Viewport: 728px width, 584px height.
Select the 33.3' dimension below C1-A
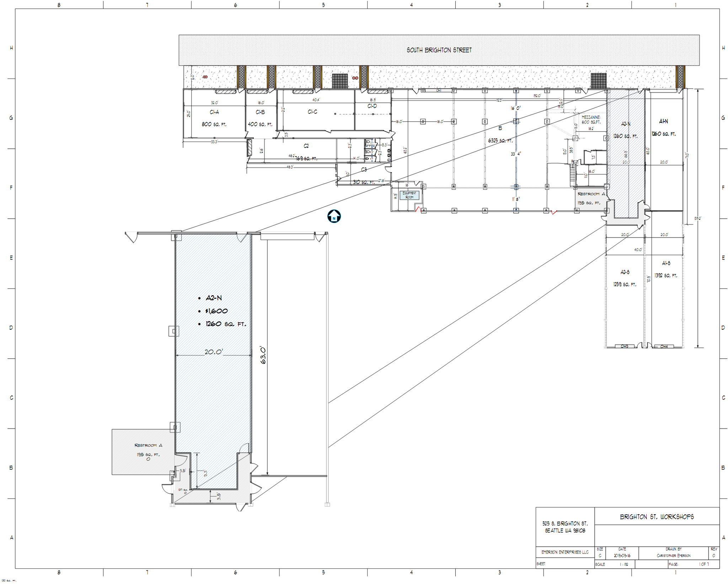pos(214,142)
